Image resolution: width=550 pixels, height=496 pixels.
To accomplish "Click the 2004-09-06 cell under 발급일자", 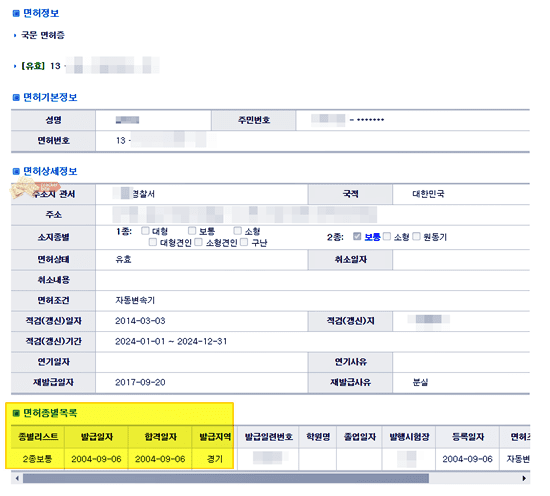I will (x=96, y=459).
